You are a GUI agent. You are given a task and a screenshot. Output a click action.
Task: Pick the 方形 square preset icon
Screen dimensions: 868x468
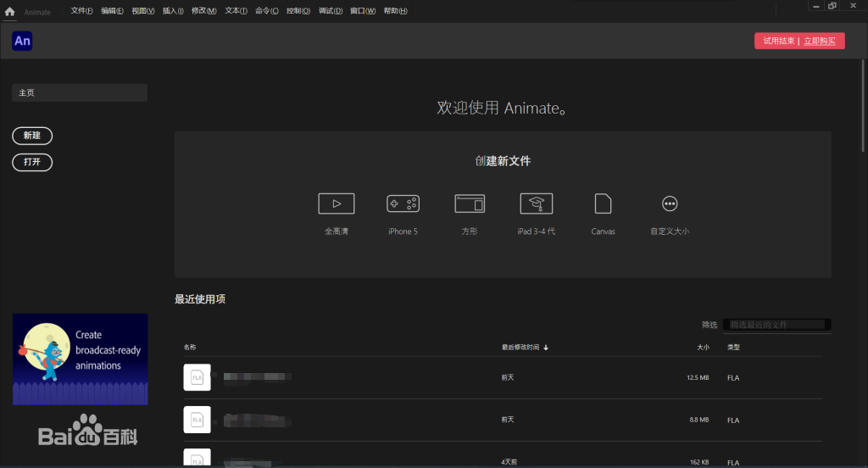(x=470, y=203)
